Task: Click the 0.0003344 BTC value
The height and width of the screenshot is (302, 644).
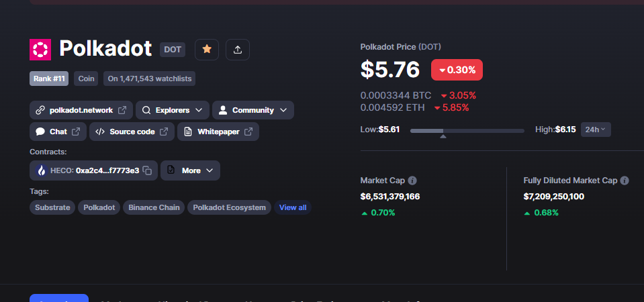Action: (x=396, y=95)
